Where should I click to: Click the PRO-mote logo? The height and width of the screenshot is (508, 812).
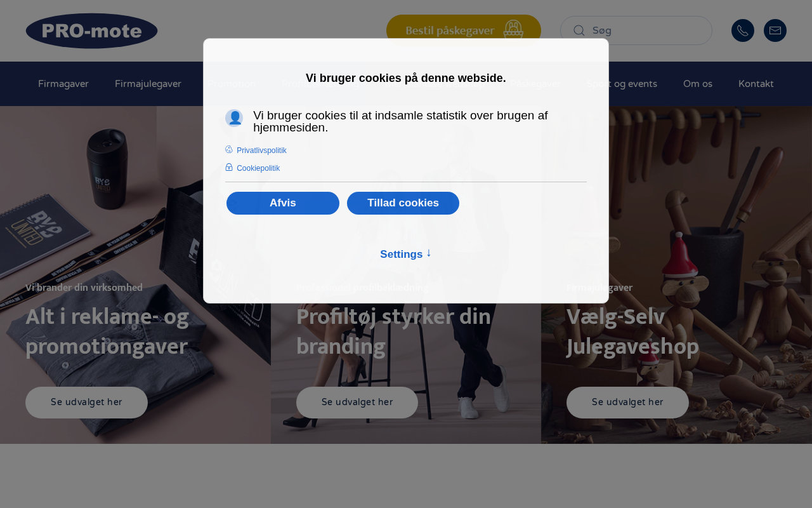click(x=92, y=31)
